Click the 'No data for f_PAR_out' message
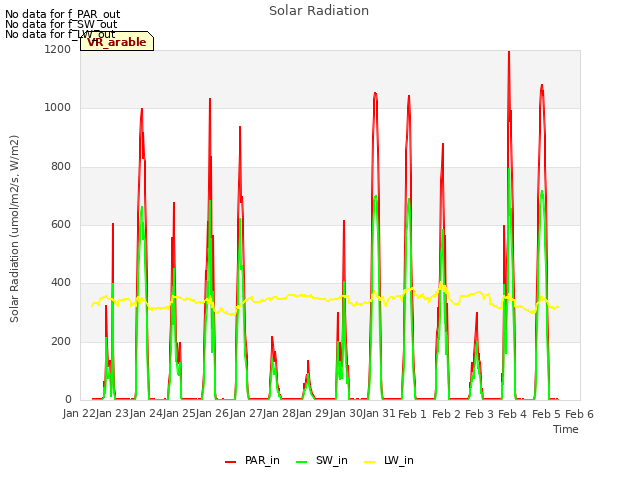The width and height of the screenshot is (640, 480). (62, 14)
